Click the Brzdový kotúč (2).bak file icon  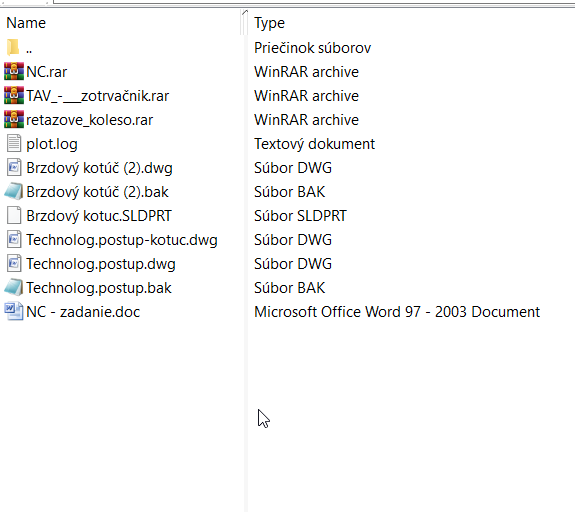[x=14, y=191]
